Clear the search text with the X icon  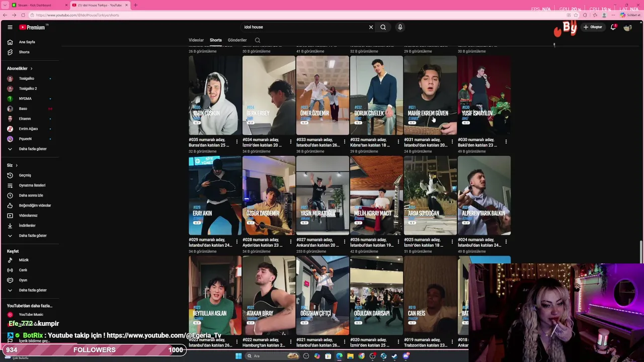371,27
